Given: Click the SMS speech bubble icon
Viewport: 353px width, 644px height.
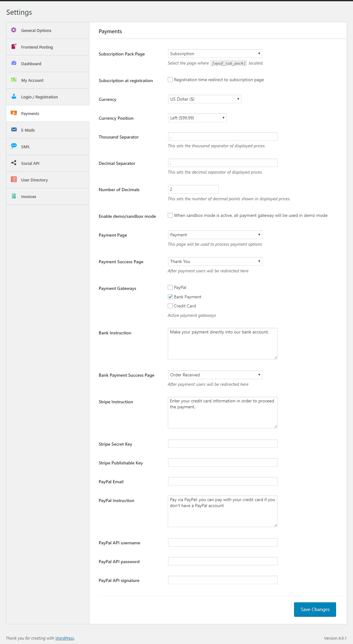Looking at the screenshot, I should (x=14, y=146).
